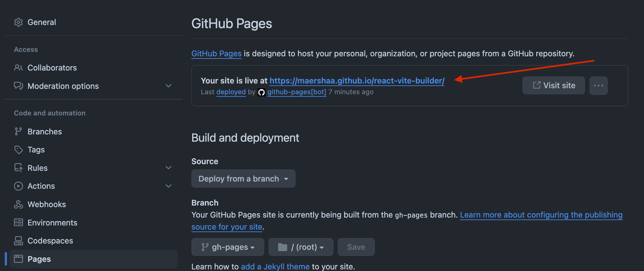Click the General gear icon
The height and width of the screenshot is (271, 644).
point(18,22)
